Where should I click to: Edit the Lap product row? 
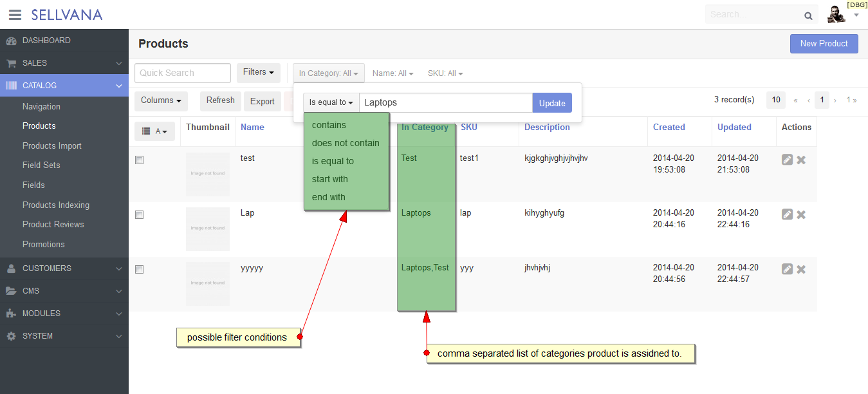pyautogui.click(x=787, y=214)
